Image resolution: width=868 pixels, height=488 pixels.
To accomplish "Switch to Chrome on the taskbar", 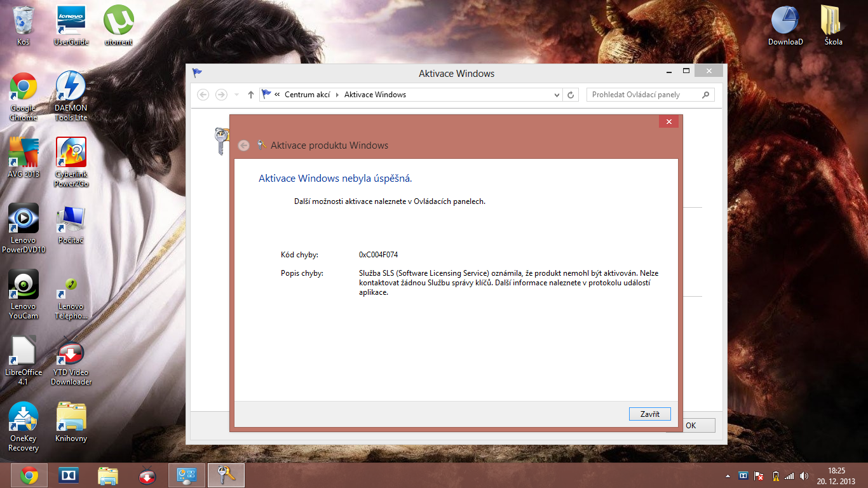I will pos(29,475).
